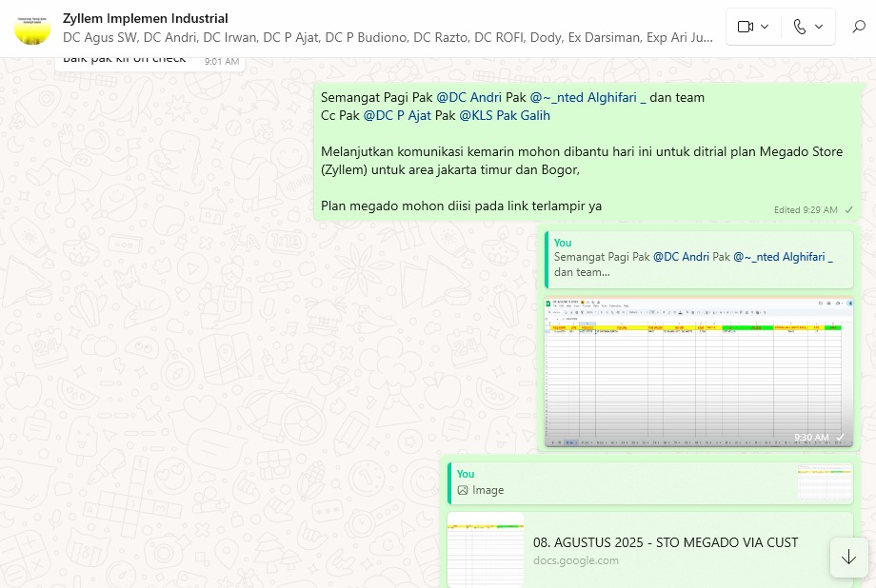The height and width of the screenshot is (588, 876).
Task: Expand the video call options chevron
Action: (765, 27)
